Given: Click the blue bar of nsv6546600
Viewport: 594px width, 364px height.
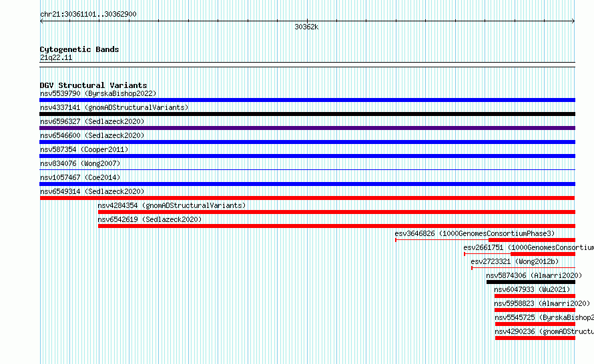Looking at the screenshot, I should pyautogui.click(x=307, y=142).
